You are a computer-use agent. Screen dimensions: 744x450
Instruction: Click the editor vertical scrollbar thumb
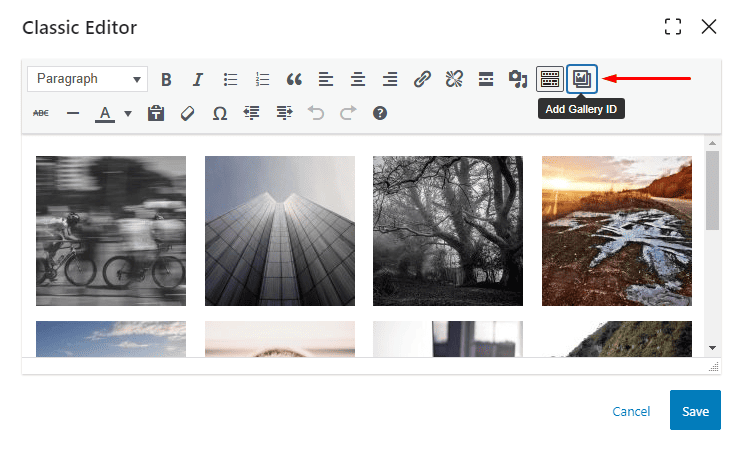[712, 190]
